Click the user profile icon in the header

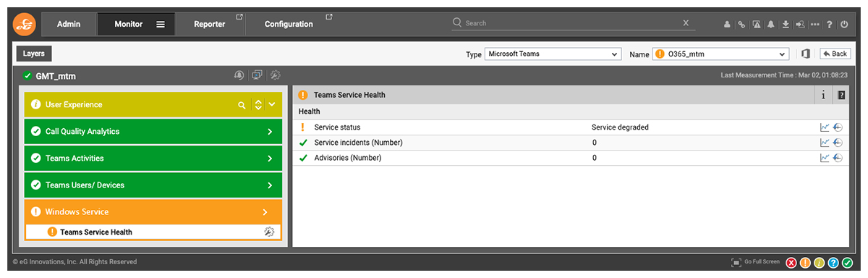click(727, 24)
